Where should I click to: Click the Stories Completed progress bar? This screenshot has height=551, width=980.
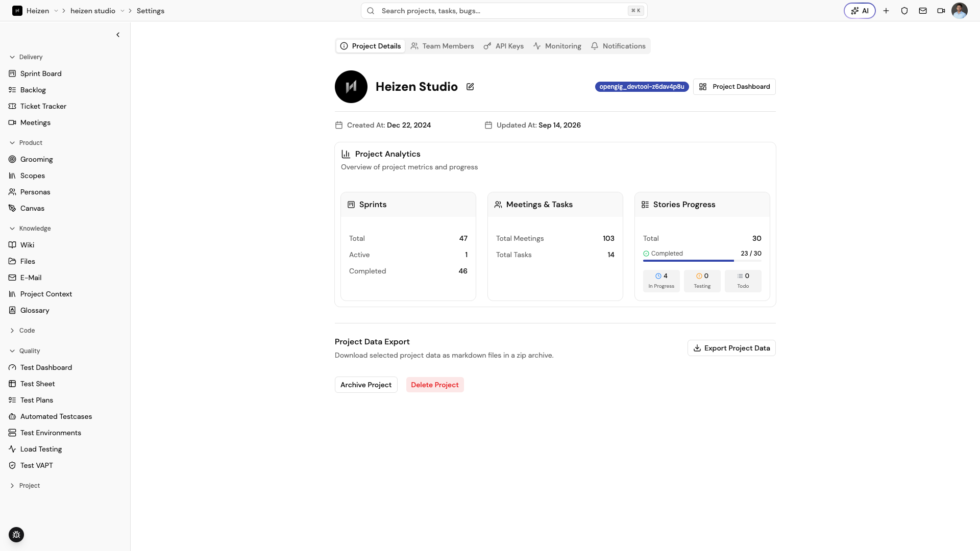tap(702, 261)
